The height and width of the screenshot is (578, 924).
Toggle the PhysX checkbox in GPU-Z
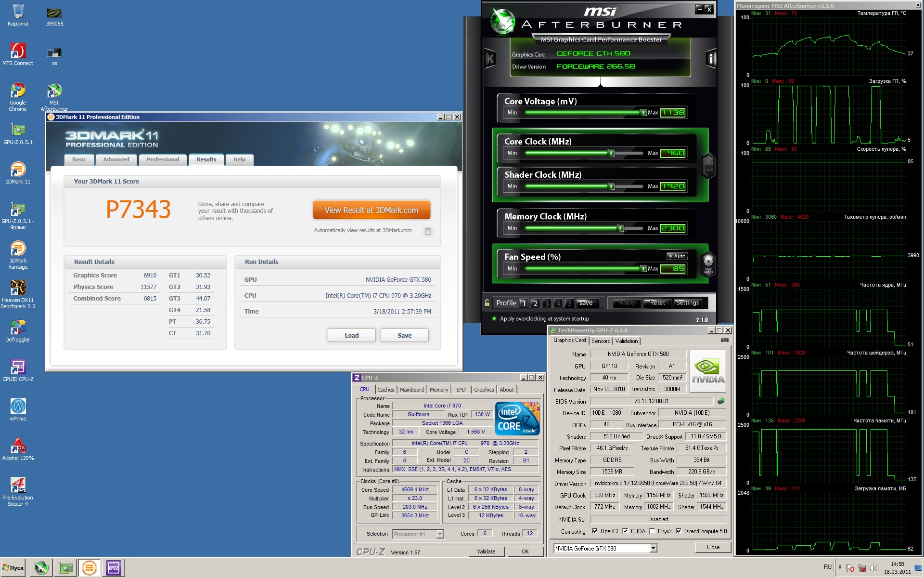tap(652, 531)
